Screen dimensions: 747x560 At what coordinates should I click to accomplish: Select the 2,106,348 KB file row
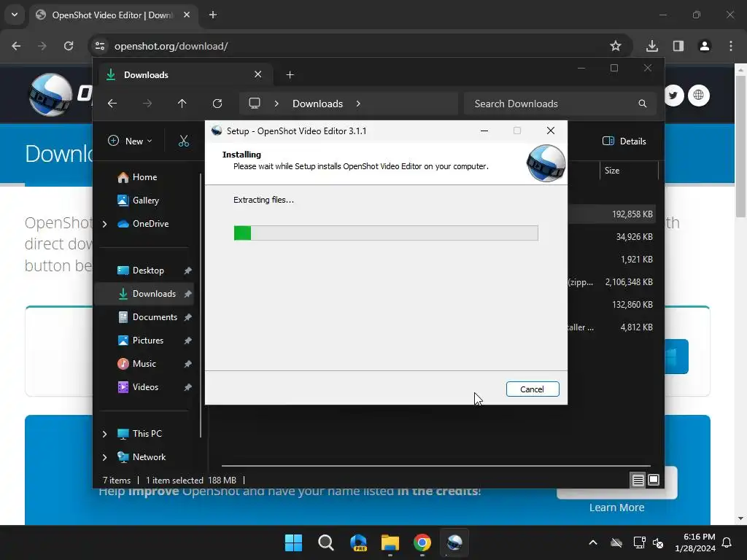tap(611, 282)
